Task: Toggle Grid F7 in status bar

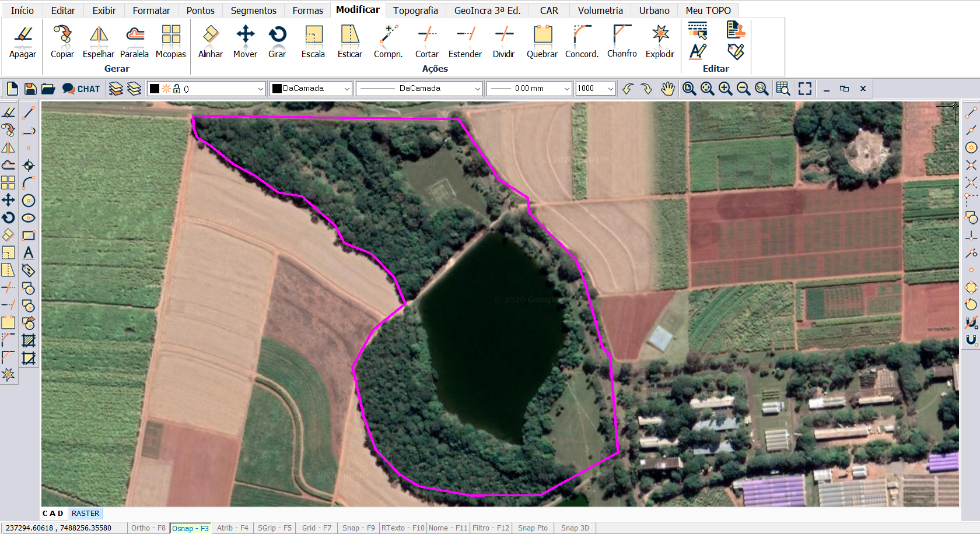Action: coord(316,528)
